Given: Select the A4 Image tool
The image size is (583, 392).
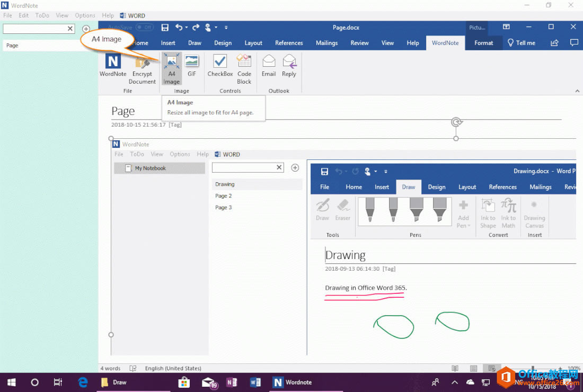Looking at the screenshot, I should click(171, 69).
